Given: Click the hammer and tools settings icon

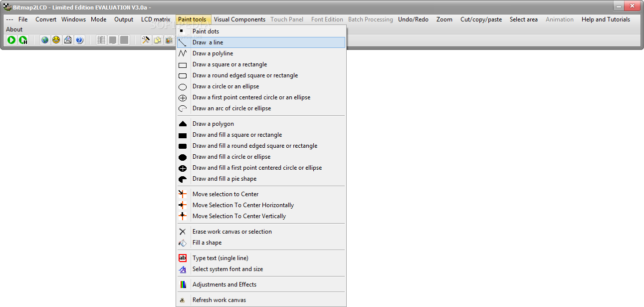Looking at the screenshot, I should click(x=146, y=40).
